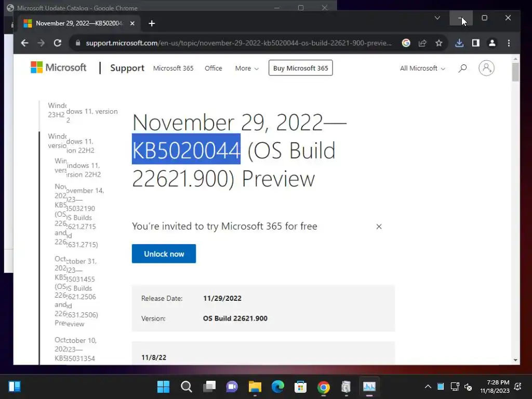Click the address bar URL field
Screen dimensions: 532x399
[x=238, y=43]
